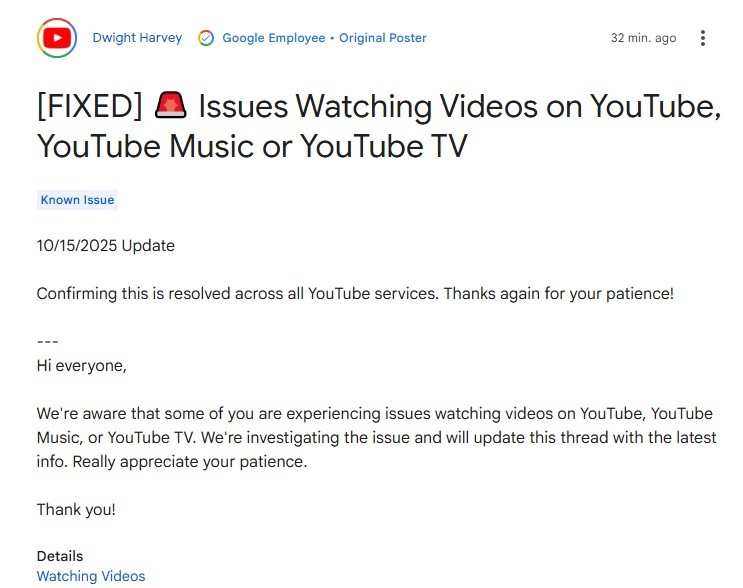
Task: Open Dwight Harvey's profile name
Action: [x=137, y=38]
